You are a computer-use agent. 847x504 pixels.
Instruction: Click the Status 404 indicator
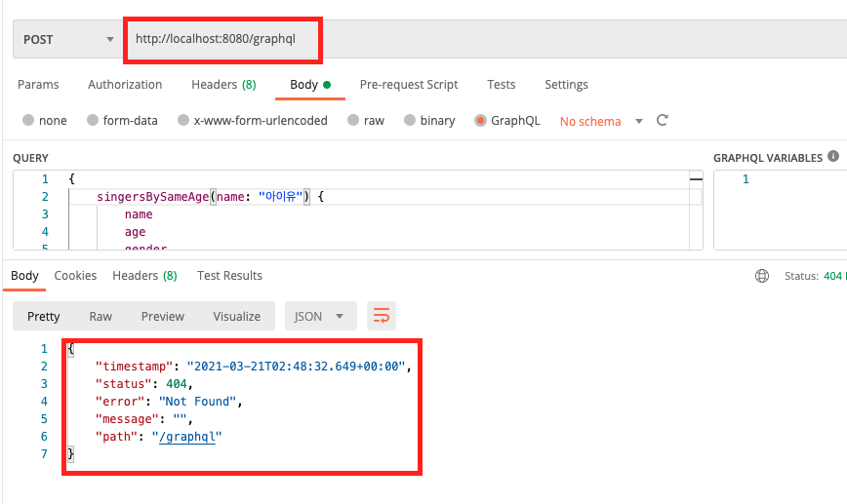(815, 276)
